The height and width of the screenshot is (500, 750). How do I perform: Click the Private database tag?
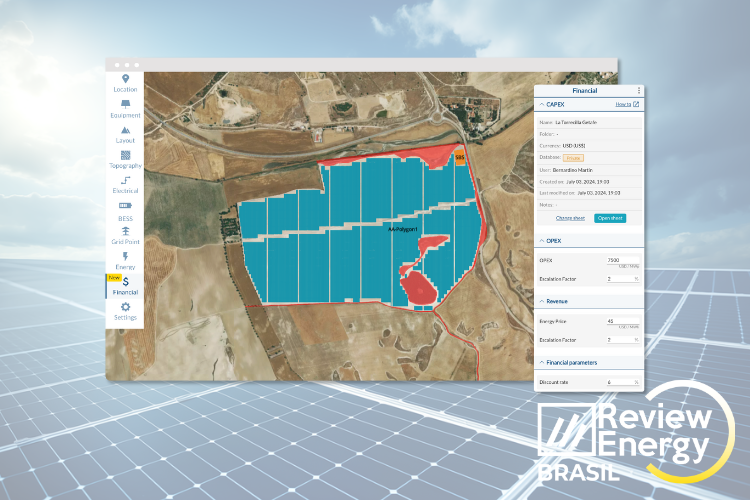pos(573,158)
